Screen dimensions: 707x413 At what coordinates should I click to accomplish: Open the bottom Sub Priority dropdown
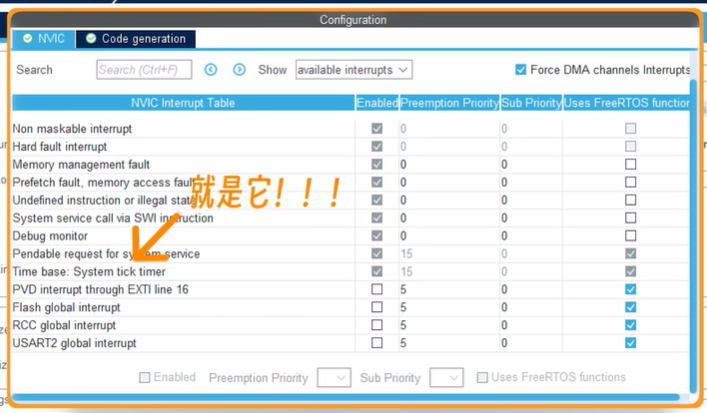click(x=446, y=378)
